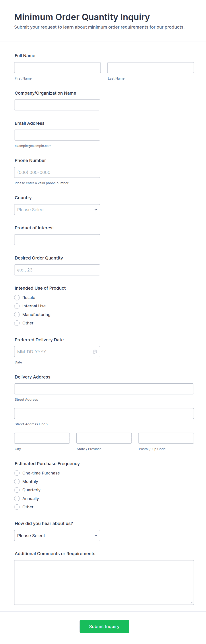
Task: Choose Internal Use as intended use
Action: coord(17,306)
